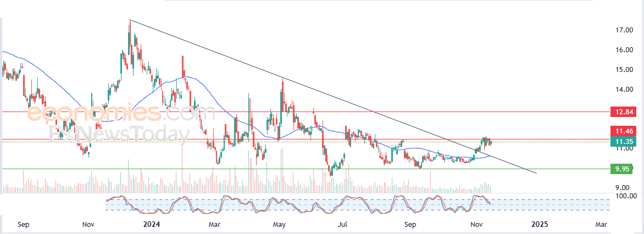The height and width of the screenshot is (234, 644).
Task: Click the red 12.84 price label
Action: [x=624, y=112]
